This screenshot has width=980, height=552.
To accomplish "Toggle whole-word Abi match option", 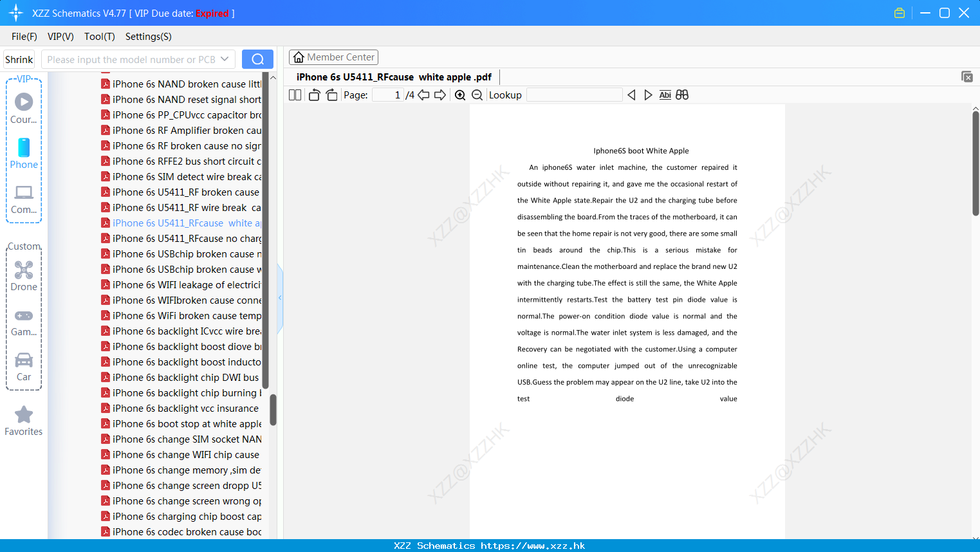I will tap(665, 95).
